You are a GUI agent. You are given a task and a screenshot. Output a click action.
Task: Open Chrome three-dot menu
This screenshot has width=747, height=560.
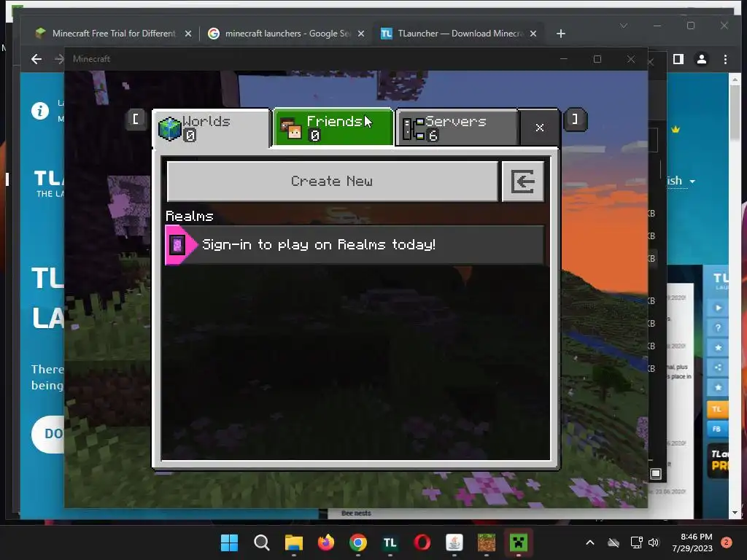725,59
